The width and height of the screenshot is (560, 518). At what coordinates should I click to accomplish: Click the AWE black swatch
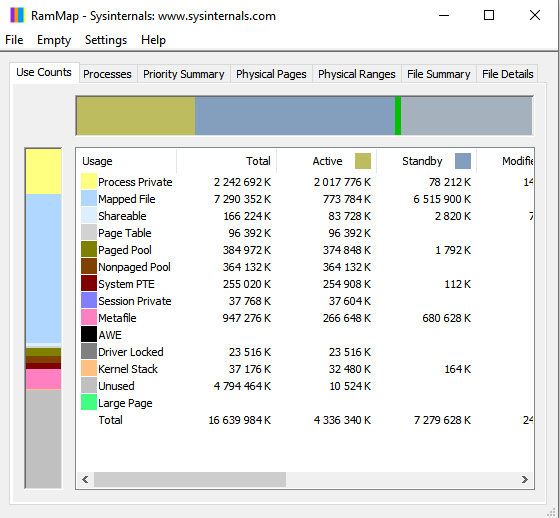[x=89, y=334]
